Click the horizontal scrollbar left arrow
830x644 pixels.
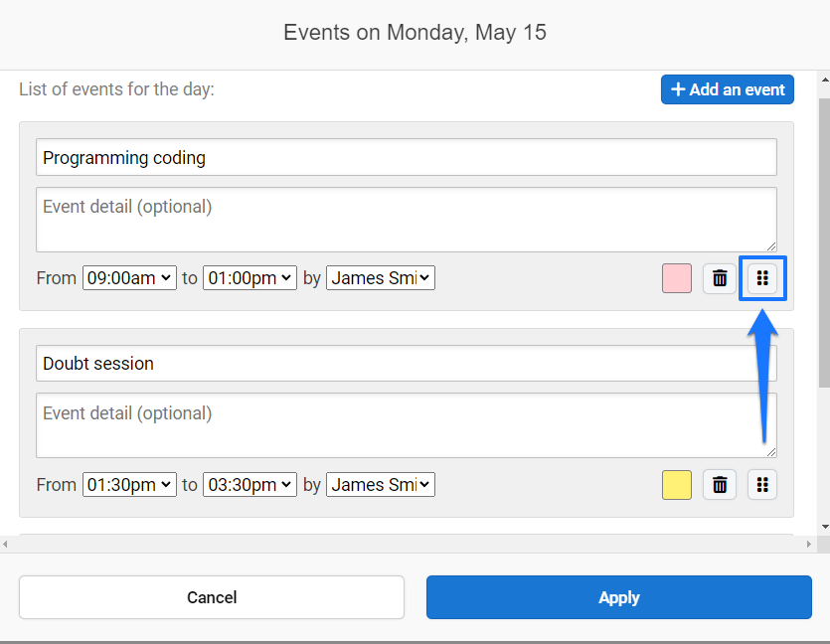coord(5,544)
